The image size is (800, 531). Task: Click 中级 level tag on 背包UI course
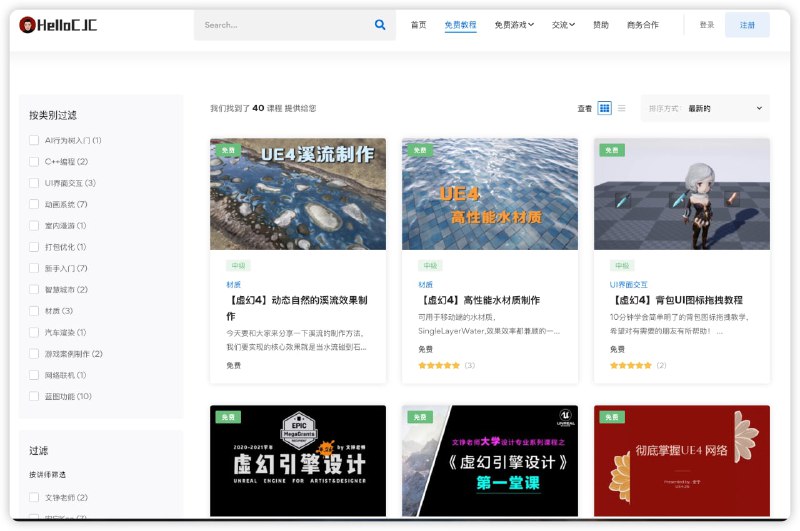click(x=622, y=265)
